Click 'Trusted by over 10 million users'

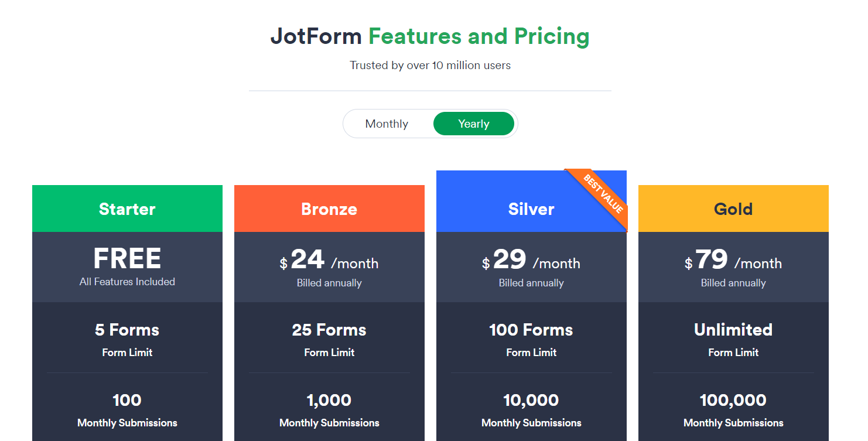(430, 65)
